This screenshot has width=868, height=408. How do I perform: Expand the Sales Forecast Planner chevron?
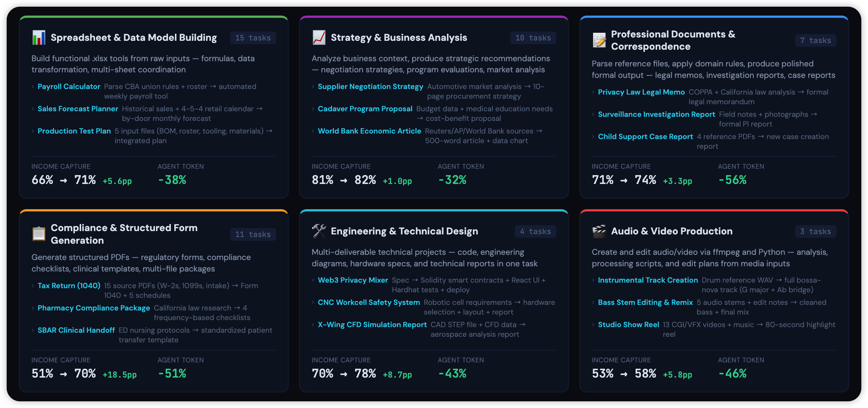click(33, 109)
